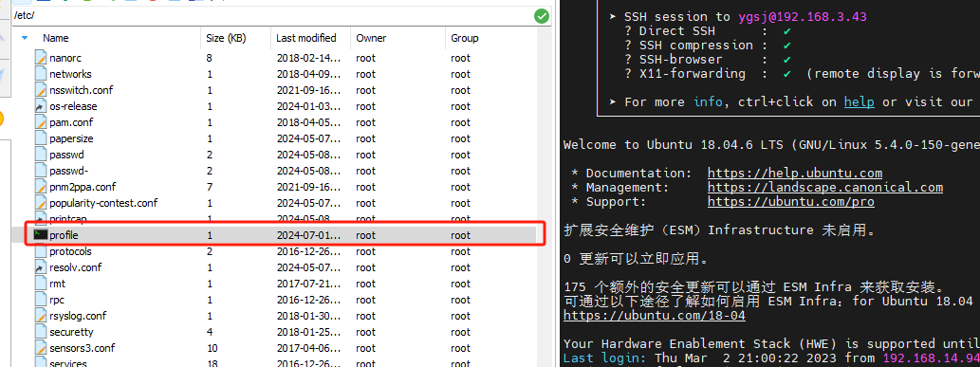Click the 2024-07-01 date in the profile row
The image size is (980, 367).
coord(308,236)
